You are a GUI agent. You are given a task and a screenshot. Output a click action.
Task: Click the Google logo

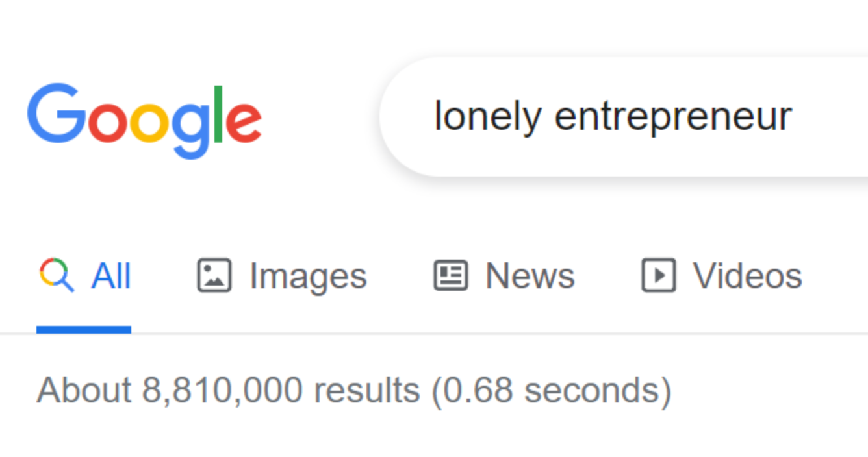point(144,121)
